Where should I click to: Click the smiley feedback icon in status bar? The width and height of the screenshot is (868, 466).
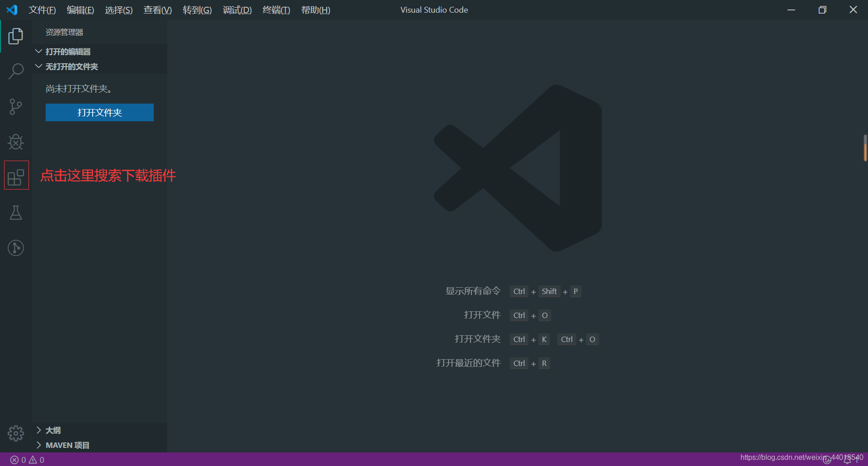tap(827, 460)
